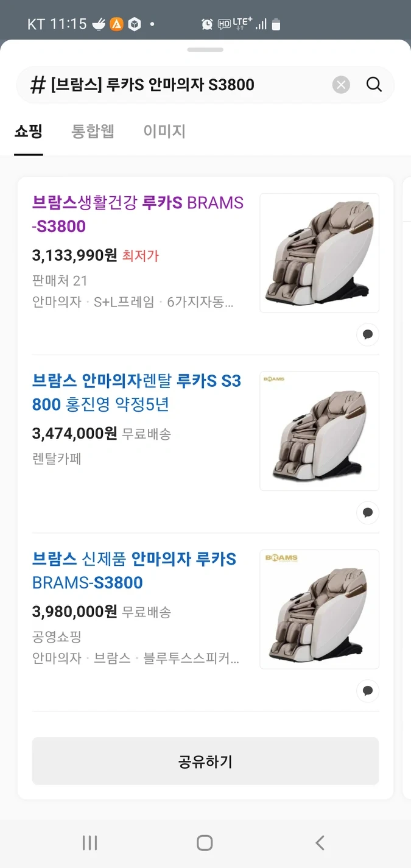This screenshot has width=411, height=868.
Task: Open the 브람스생활건강 루카S BRAMS-S3800 listing
Action: coord(137,214)
